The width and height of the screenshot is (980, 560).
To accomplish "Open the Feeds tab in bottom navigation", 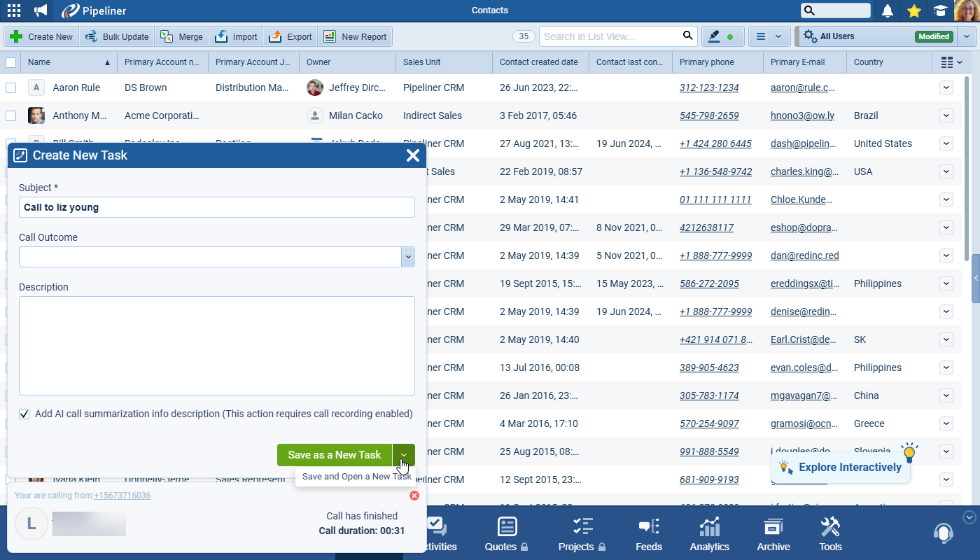I will point(648,535).
